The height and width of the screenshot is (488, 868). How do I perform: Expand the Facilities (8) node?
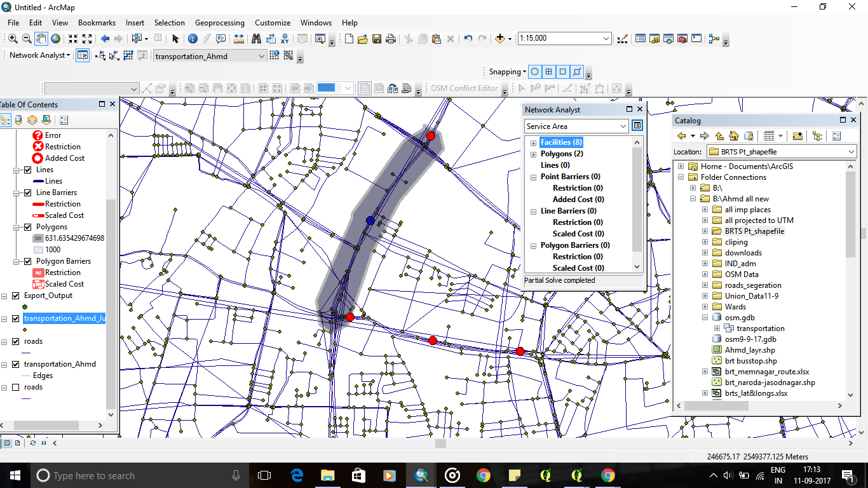coord(533,142)
